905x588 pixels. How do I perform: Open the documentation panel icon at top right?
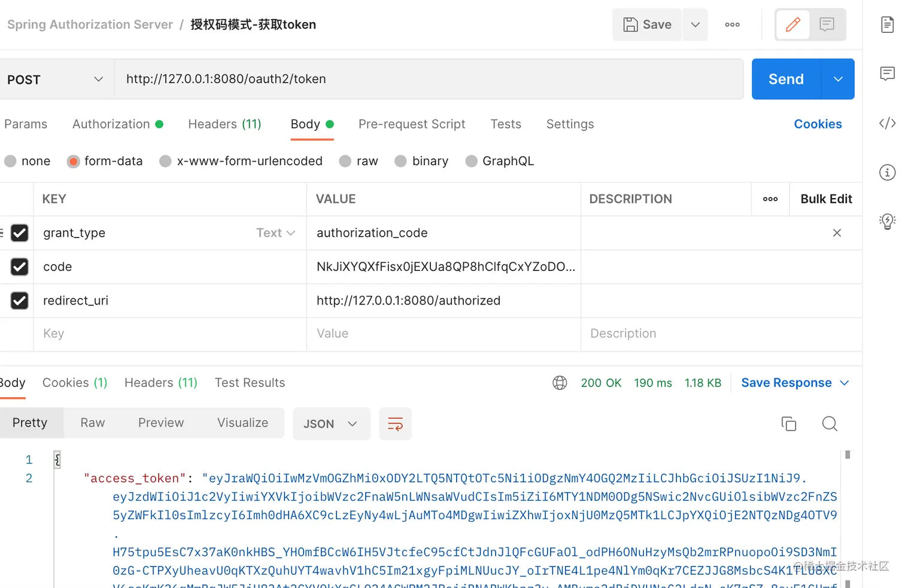coord(887,24)
